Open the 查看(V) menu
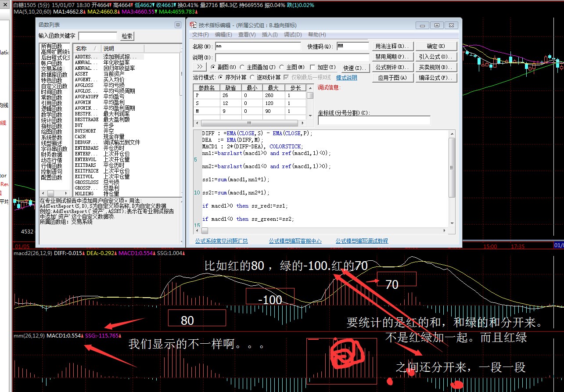The image size is (564, 392). [247, 35]
